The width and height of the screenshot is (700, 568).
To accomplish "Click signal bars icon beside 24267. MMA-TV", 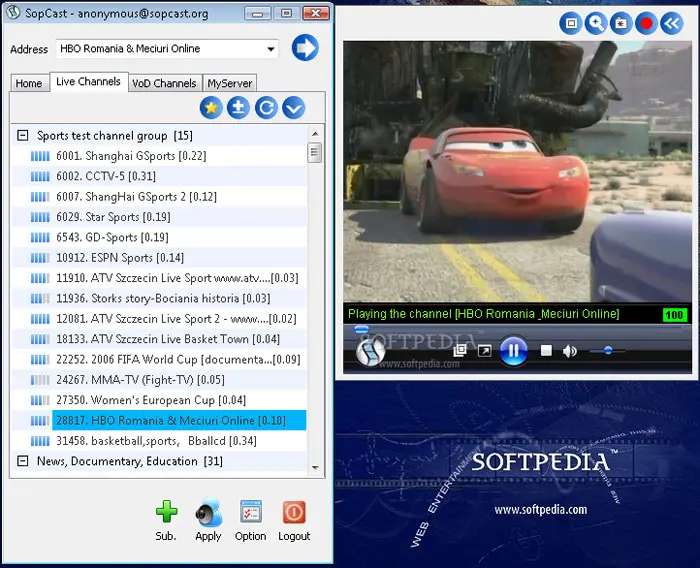I will (x=40, y=380).
